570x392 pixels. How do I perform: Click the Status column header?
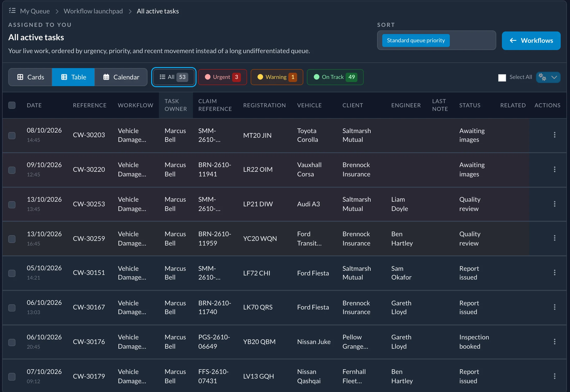click(x=470, y=105)
